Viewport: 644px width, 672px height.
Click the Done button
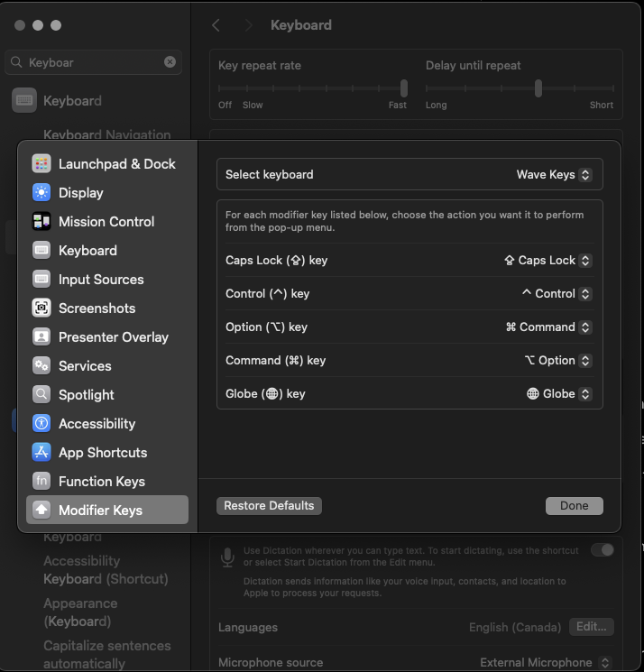click(x=575, y=506)
